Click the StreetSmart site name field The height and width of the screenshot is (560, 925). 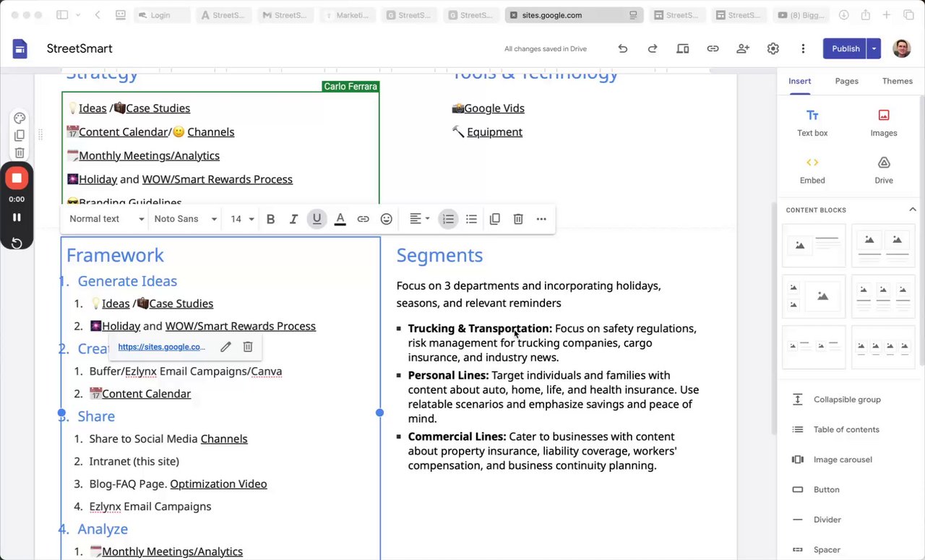click(79, 48)
